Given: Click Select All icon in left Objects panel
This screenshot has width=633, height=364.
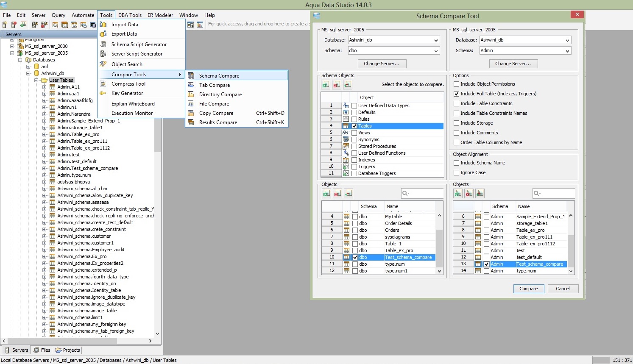Looking at the screenshot, I should [326, 193].
